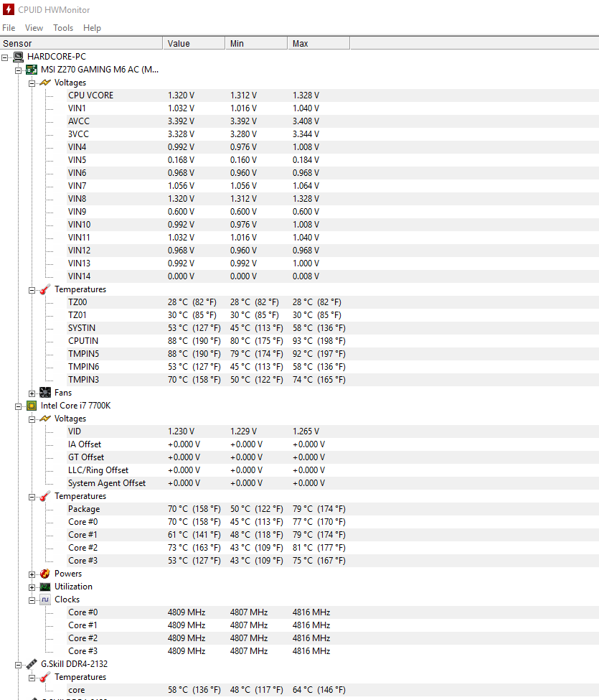Collapse the Voltages section of the motherboard
The width and height of the screenshot is (599, 700).
(x=32, y=82)
